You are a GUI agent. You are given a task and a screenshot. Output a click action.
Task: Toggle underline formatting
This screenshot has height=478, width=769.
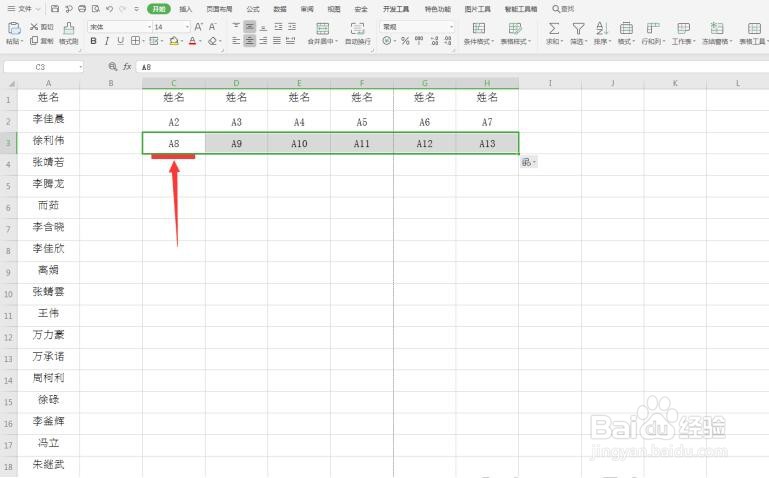point(121,41)
